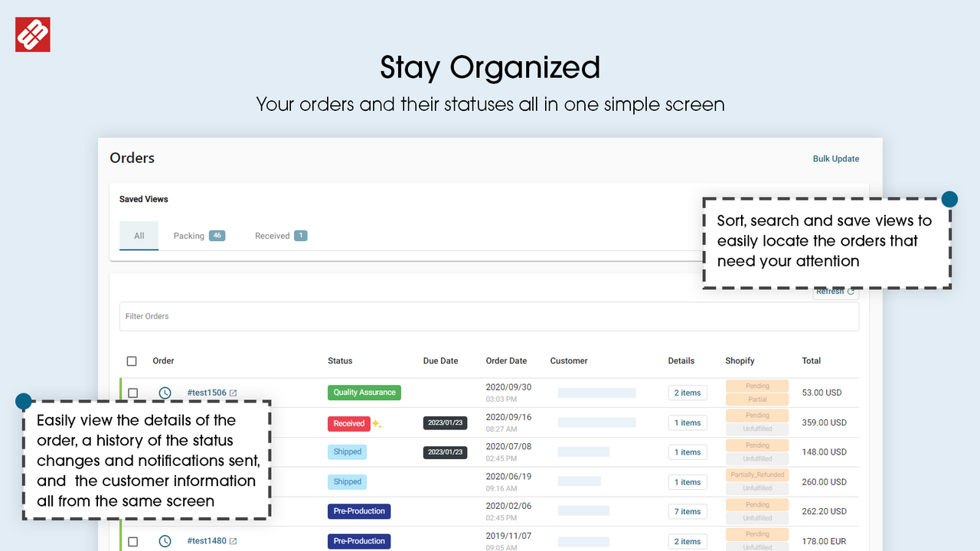Click the clock icon on row #test1480
Image resolution: width=980 pixels, height=551 pixels.
tap(165, 541)
